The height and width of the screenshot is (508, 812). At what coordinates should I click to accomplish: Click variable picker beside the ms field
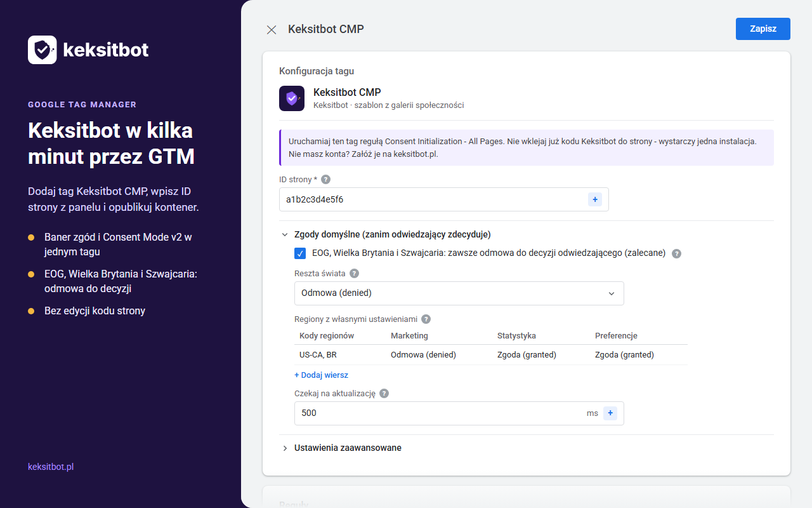click(610, 413)
